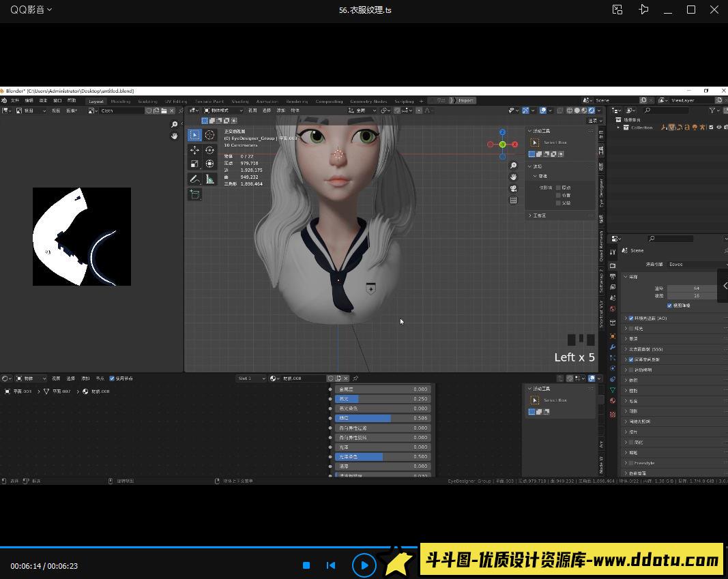Open QQ影音 main menu dropdown
Screen dimensions: 728x579
click(x=31, y=10)
